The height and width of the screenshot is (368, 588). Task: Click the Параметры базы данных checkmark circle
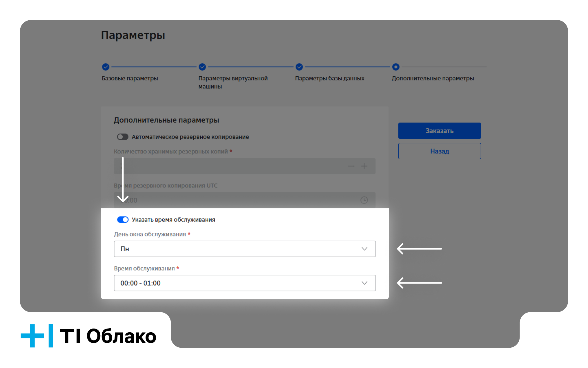click(x=299, y=67)
